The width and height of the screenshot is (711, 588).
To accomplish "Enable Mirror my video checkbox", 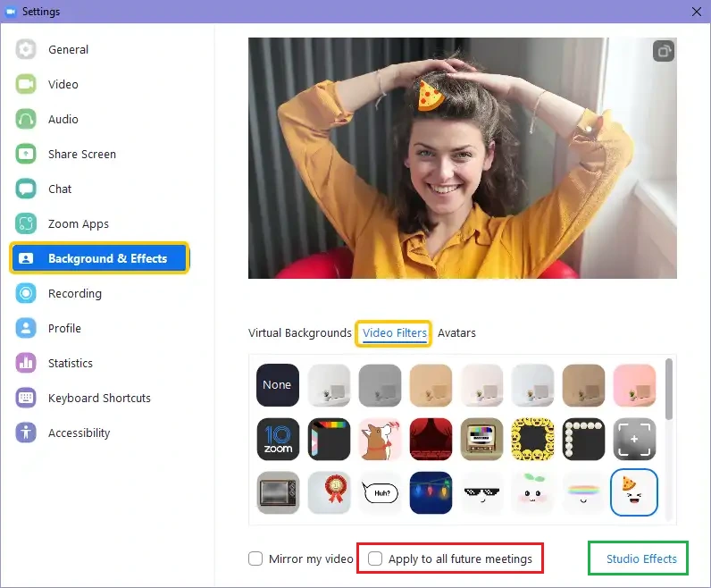I will 256,559.
